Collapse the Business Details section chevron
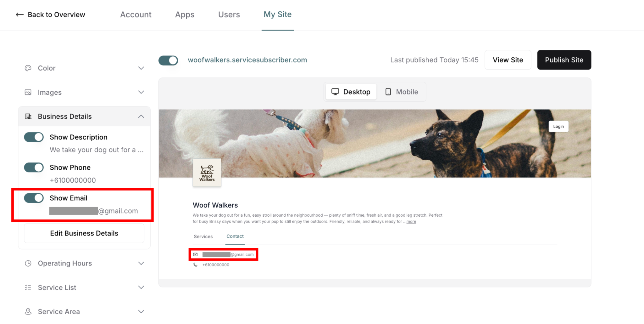 pyautogui.click(x=141, y=117)
